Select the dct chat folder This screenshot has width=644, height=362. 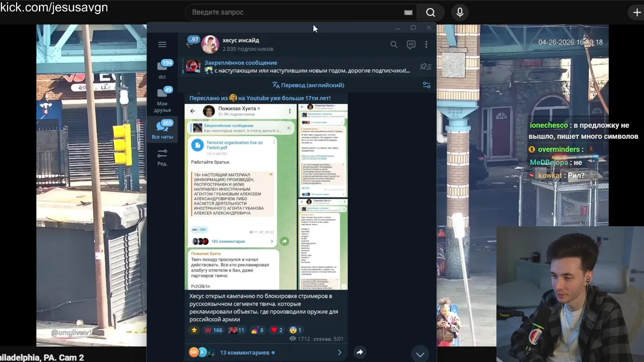[162, 69]
